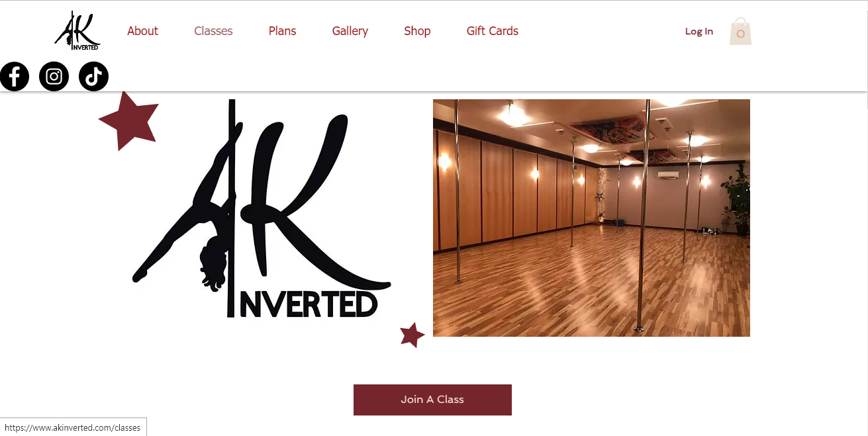Open the Gift Cards page
The height and width of the screenshot is (436, 868).
[493, 31]
